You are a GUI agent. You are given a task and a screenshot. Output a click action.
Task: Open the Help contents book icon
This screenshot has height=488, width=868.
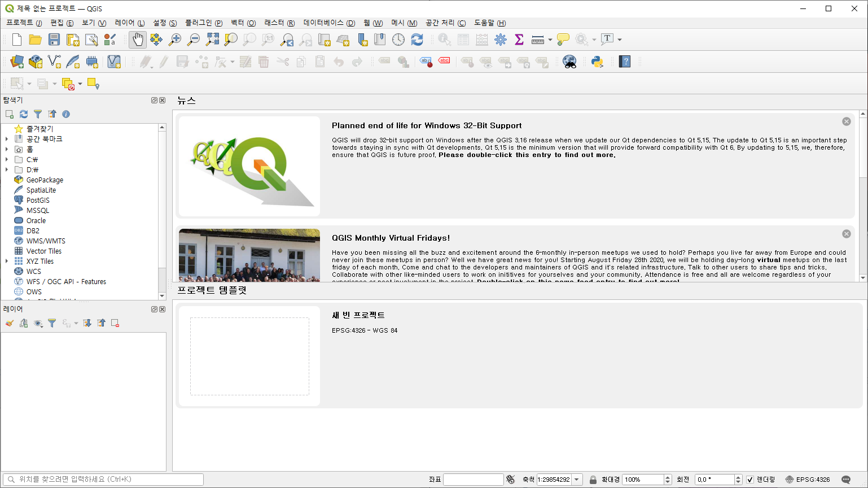(x=625, y=62)
